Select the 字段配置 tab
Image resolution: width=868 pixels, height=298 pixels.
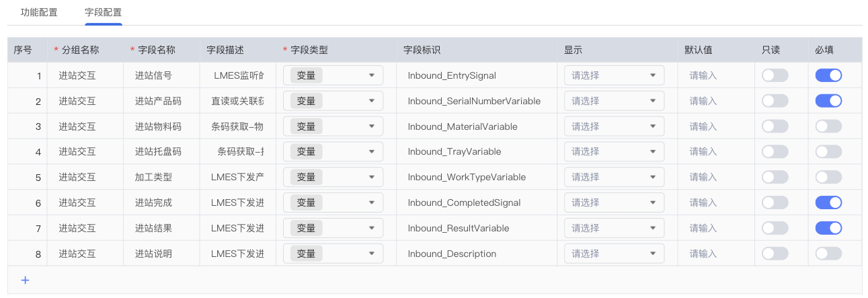(x=103, y=13)
